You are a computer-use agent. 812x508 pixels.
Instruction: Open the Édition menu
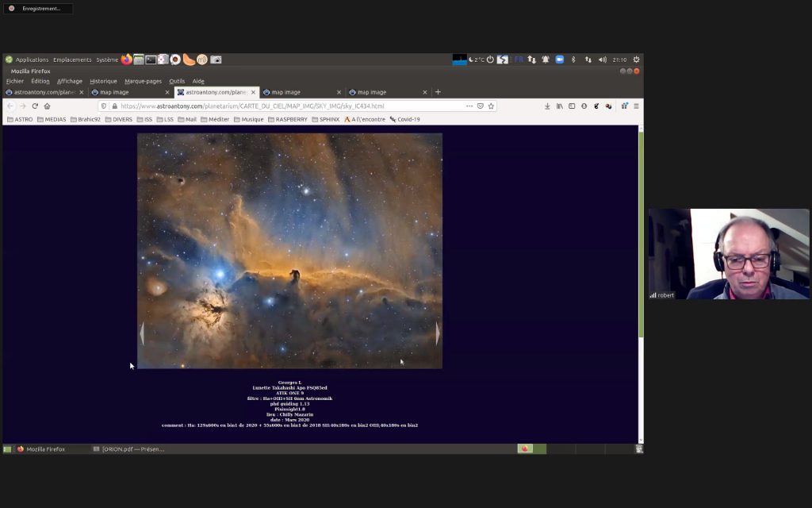tap(40, 82)
